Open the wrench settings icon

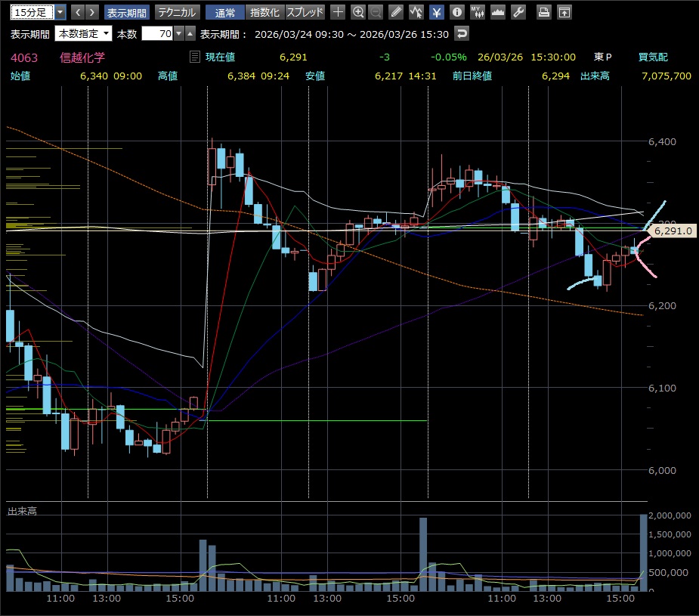click(x=518, y=12)
